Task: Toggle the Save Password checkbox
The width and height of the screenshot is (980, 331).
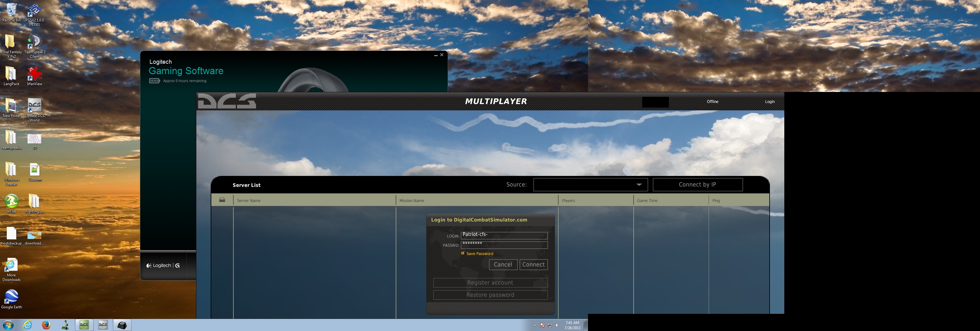Action: pyautogui.click(x=463, y=253)
